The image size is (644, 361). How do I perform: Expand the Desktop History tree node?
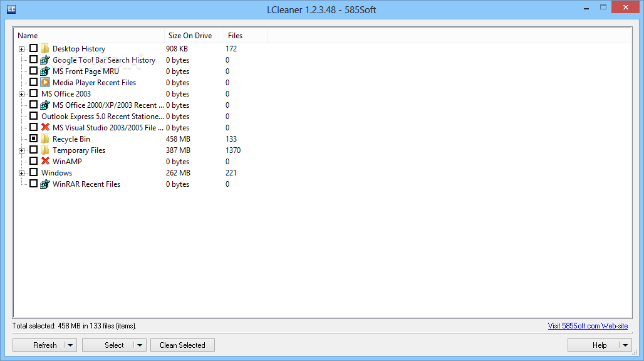22,50
